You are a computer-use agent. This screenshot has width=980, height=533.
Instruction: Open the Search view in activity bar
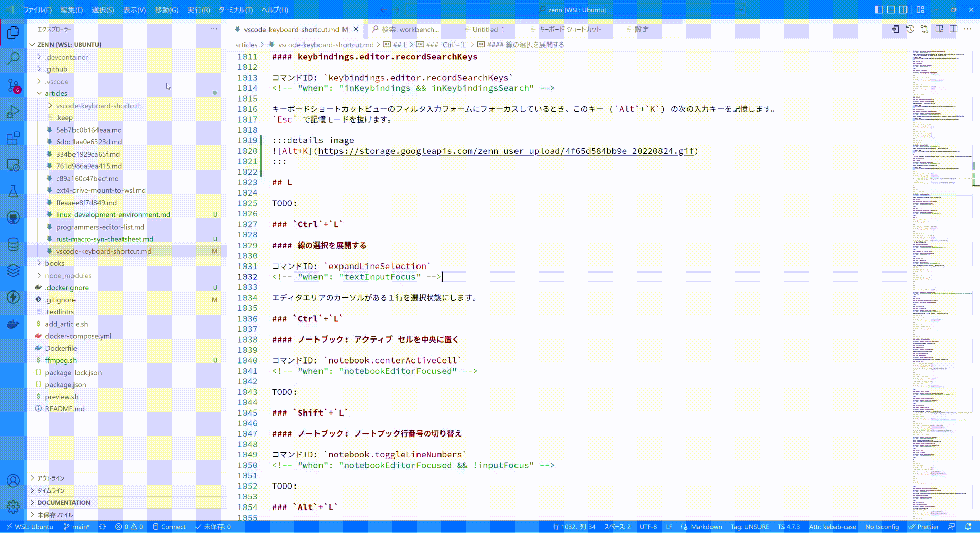(x=13, y=59)
